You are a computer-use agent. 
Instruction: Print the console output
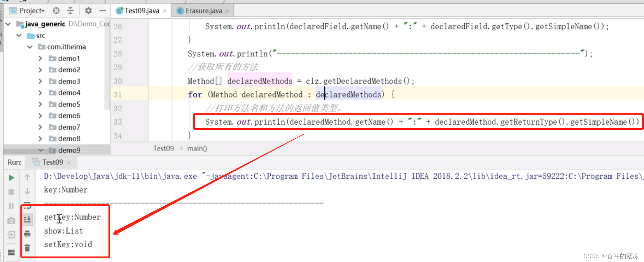tap(27, 234)
